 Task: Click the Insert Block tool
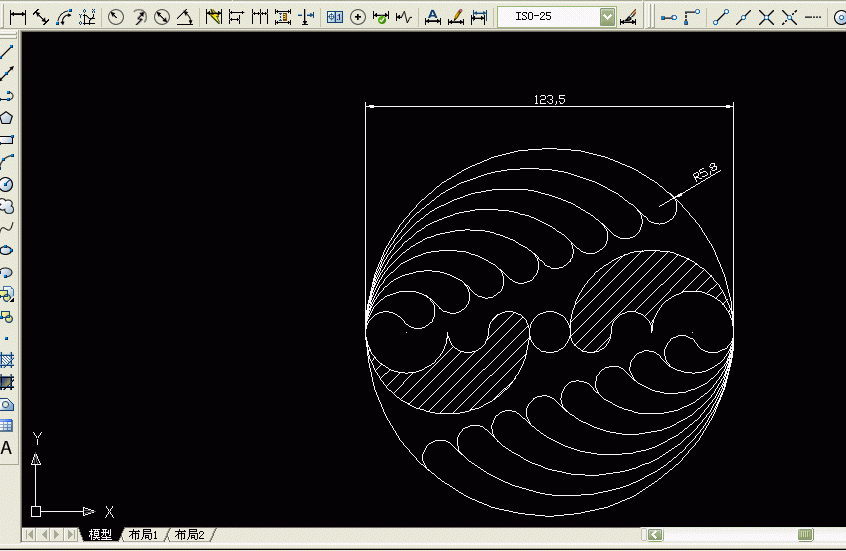7,294
